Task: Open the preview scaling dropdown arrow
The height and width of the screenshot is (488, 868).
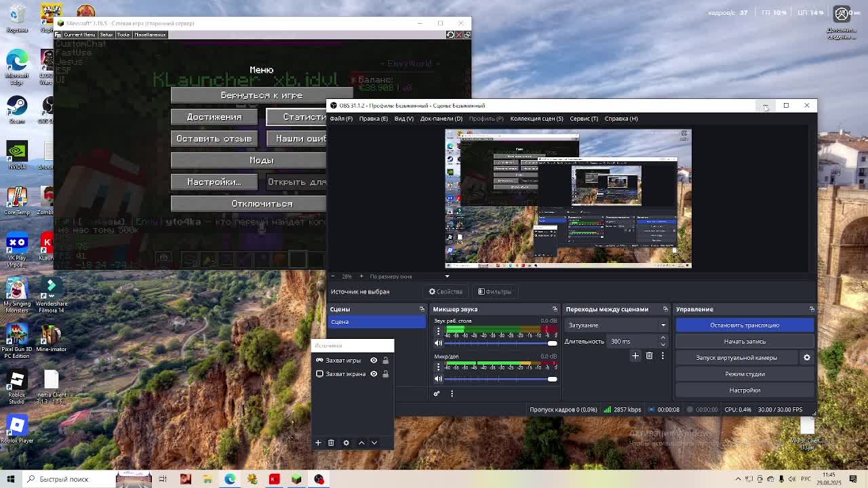Action: [447, 277]
